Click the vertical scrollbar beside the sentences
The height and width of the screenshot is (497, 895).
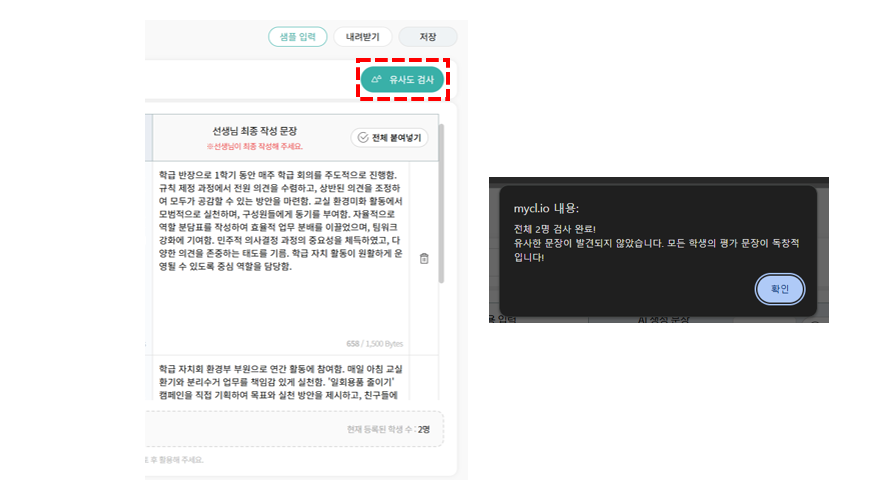[441, 203]
